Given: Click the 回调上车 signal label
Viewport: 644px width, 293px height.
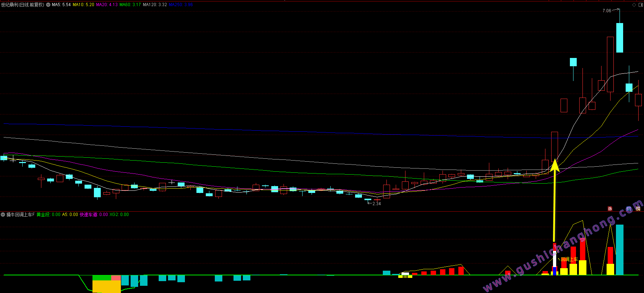Looking at the screenshot, I should (x=570, y=259).
